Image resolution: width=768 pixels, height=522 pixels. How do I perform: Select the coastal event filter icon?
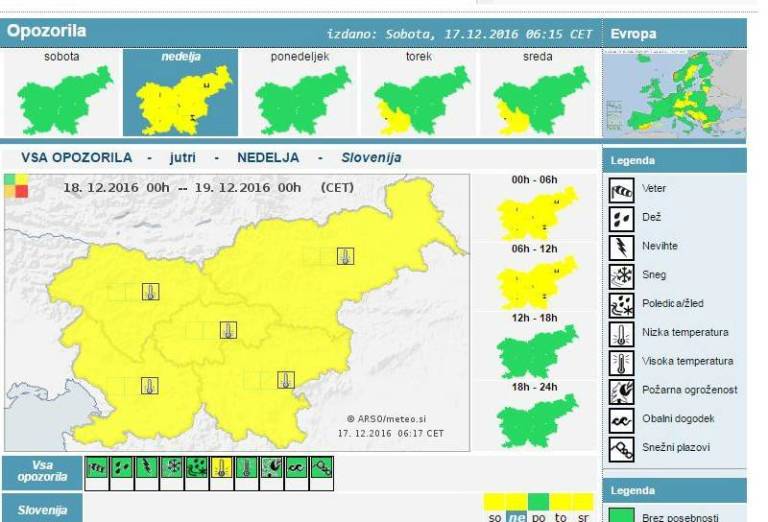point(297,467)
